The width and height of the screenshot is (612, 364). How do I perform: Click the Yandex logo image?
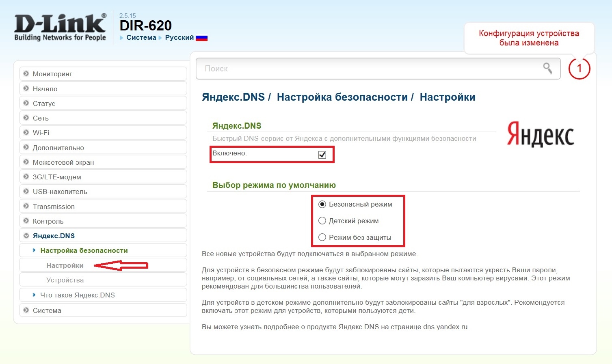tap(540, 134)
